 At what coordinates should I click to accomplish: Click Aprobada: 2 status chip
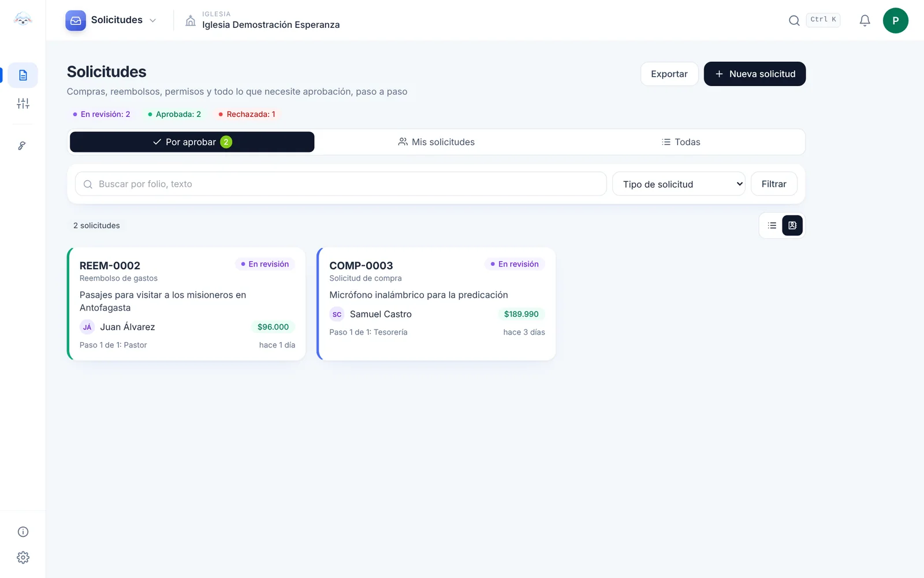pyautogui.click(x=174, y=114)
